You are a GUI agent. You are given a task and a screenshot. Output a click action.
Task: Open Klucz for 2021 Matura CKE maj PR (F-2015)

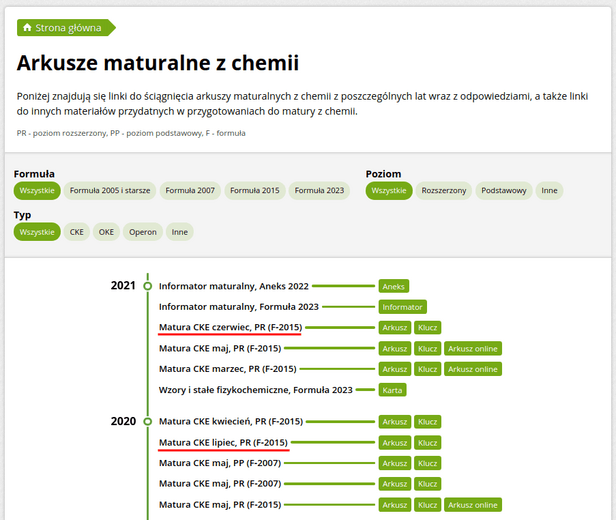(x=427, y=348)
